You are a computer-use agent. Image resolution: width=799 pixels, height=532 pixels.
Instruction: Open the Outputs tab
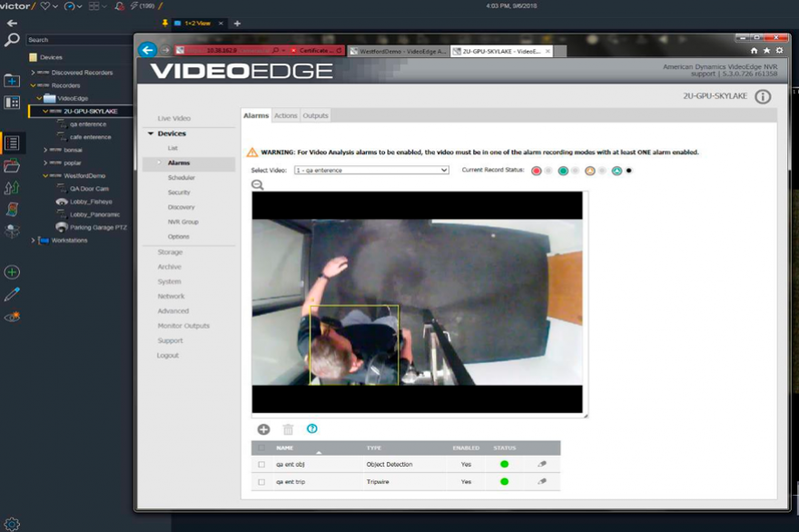(317, 115)
